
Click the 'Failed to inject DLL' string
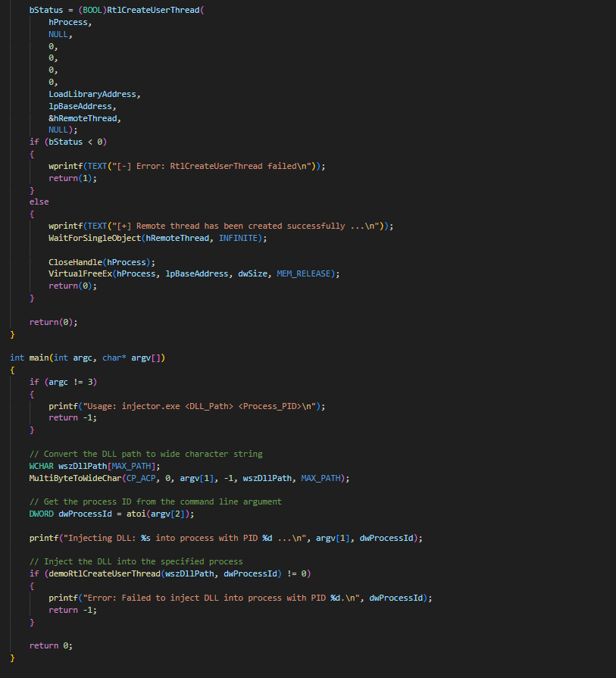click(x=220, y=598)
